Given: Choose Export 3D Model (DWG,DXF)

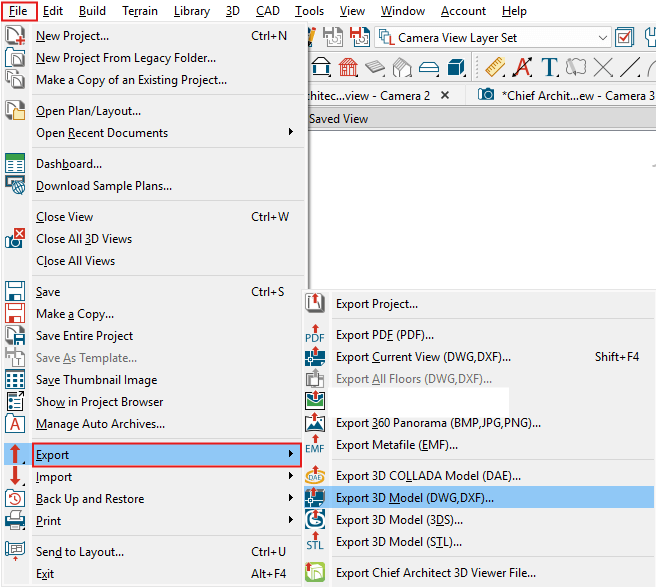Looking at the screenshot, I should [x=479, y=497].
